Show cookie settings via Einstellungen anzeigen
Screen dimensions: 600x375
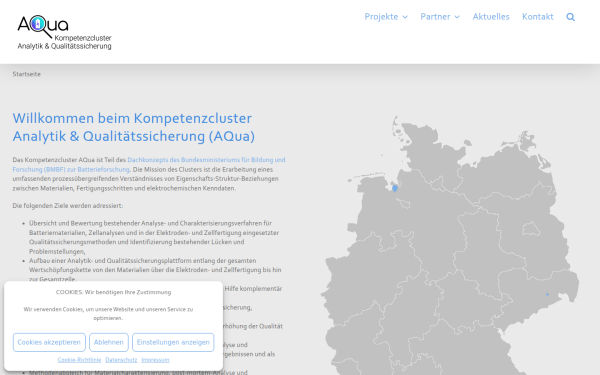173,342
